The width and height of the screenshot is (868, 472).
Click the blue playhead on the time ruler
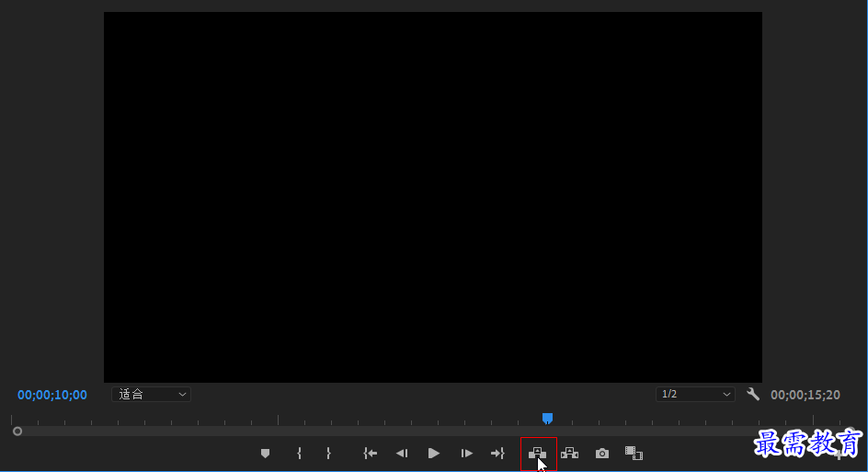point(547,419)
